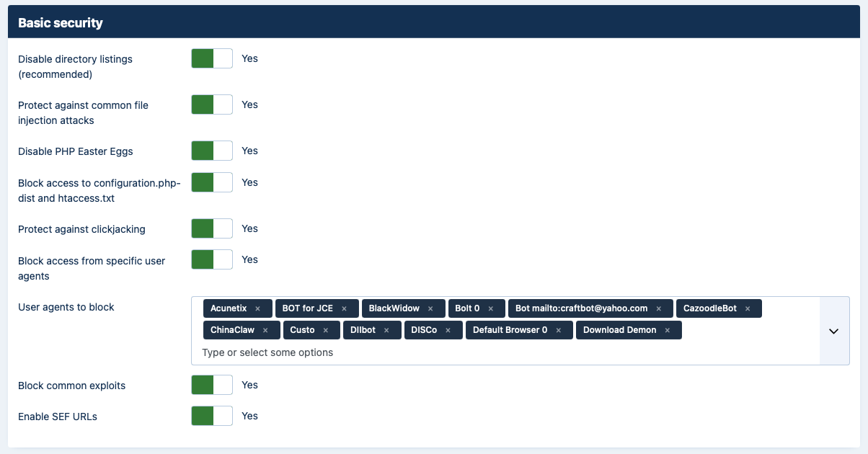Remove the BOT for JCE tag
The image size is (868, 454).
(345, 308)
